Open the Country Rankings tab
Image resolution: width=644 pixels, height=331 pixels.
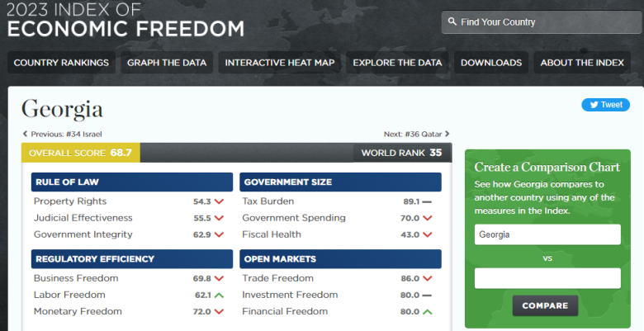61,63
